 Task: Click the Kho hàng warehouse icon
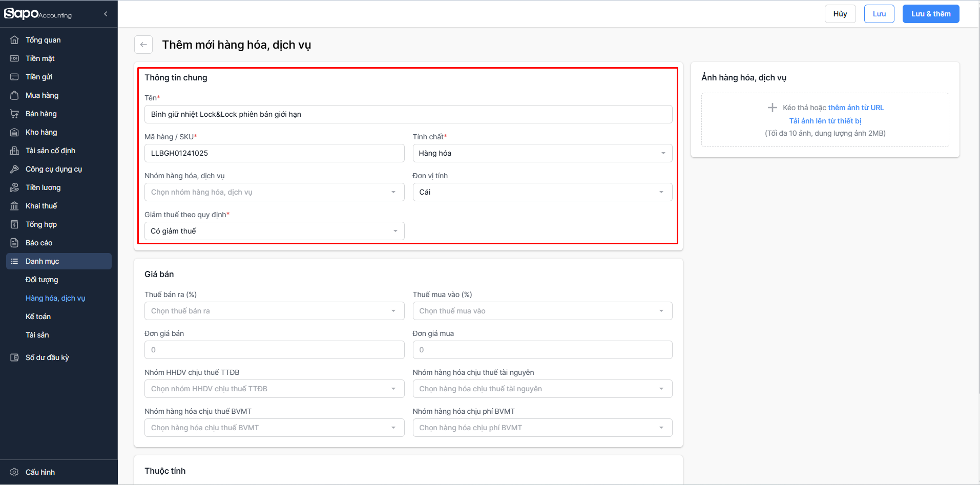click(14, 132)
